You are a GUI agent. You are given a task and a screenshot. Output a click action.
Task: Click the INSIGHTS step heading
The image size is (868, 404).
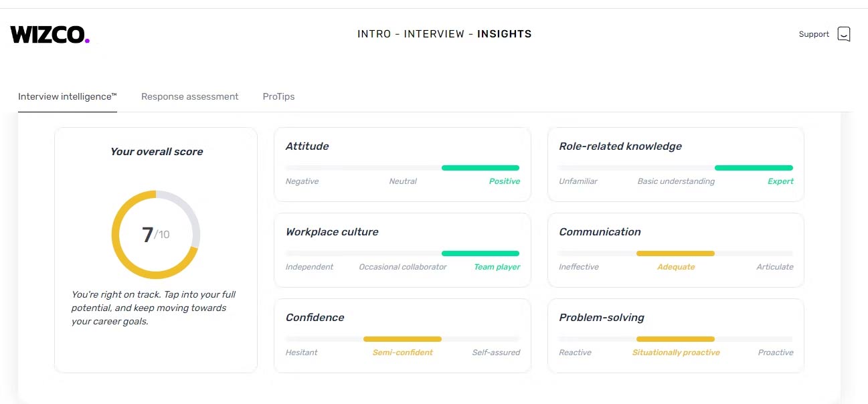click(x=505, y=34)
